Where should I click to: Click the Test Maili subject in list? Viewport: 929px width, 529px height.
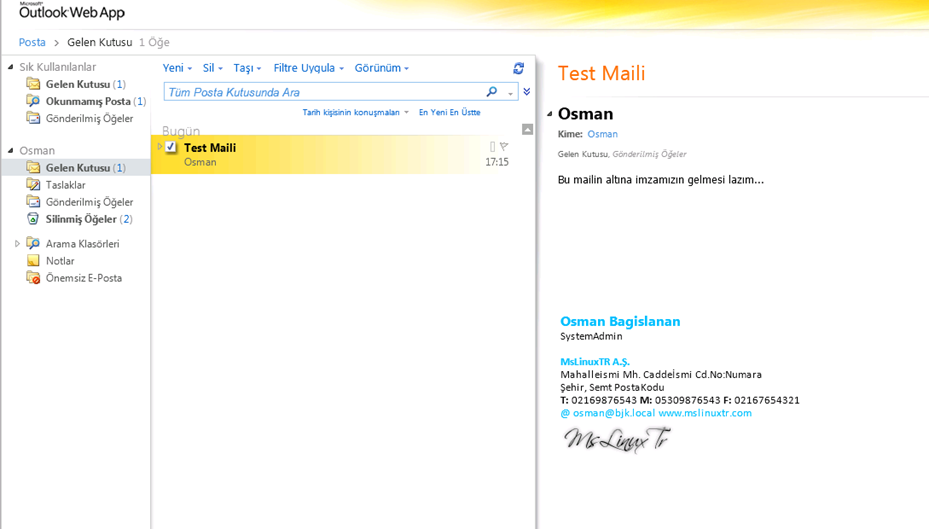[x=210, y=148]
